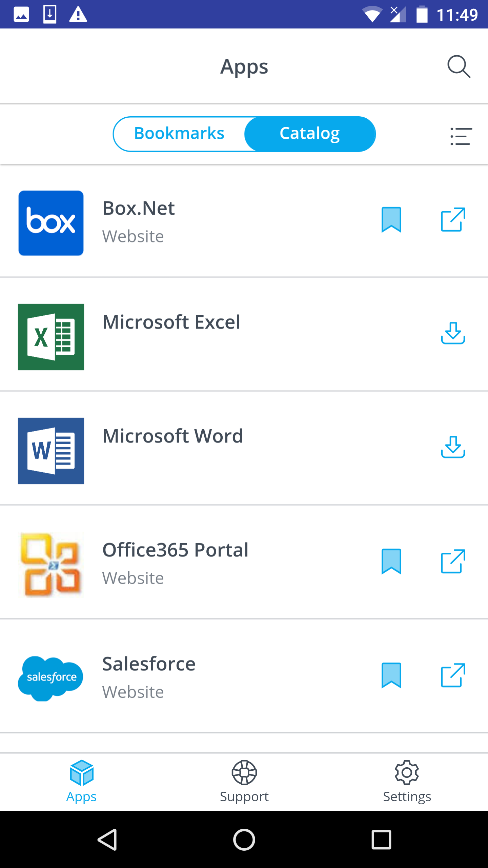488x868 pixels.
Task: Toggle bookmark for Office365 Portal
Action: (391, 561)
